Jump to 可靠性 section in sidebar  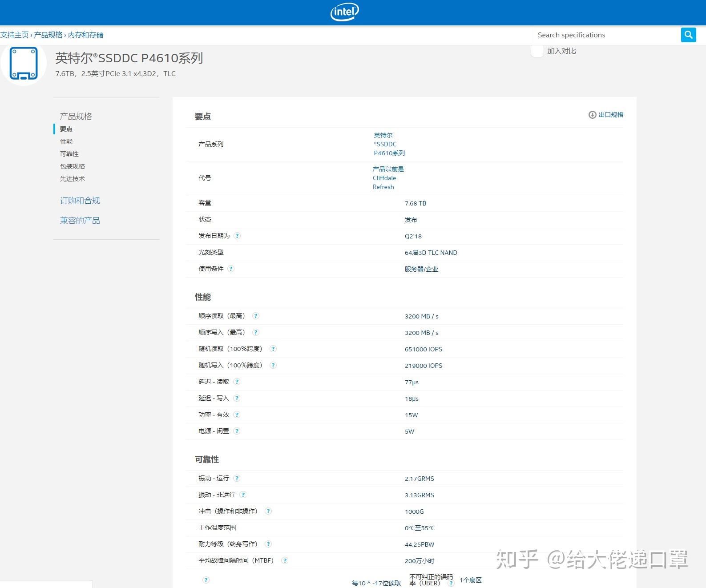point(69,154)
